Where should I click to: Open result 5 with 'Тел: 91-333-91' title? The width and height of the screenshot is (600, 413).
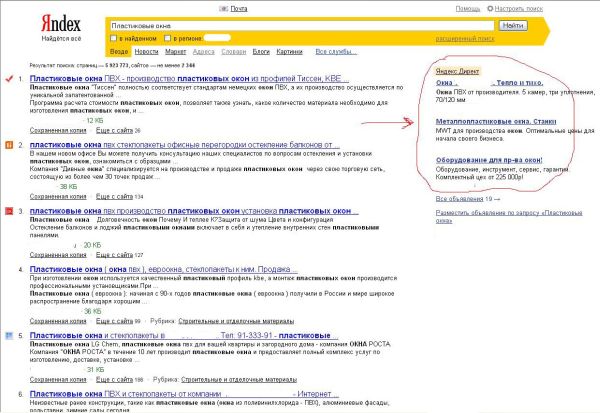click(184, 336)
